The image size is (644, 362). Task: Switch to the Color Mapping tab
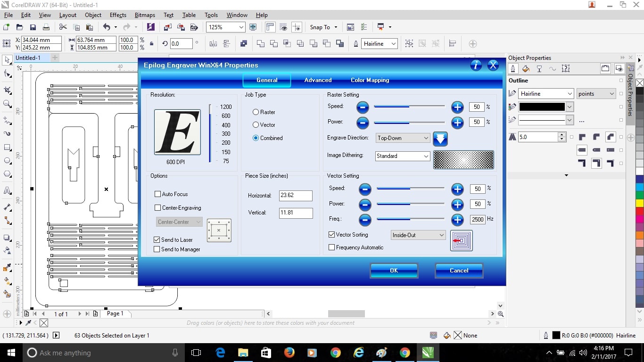[x=370, y=80]
